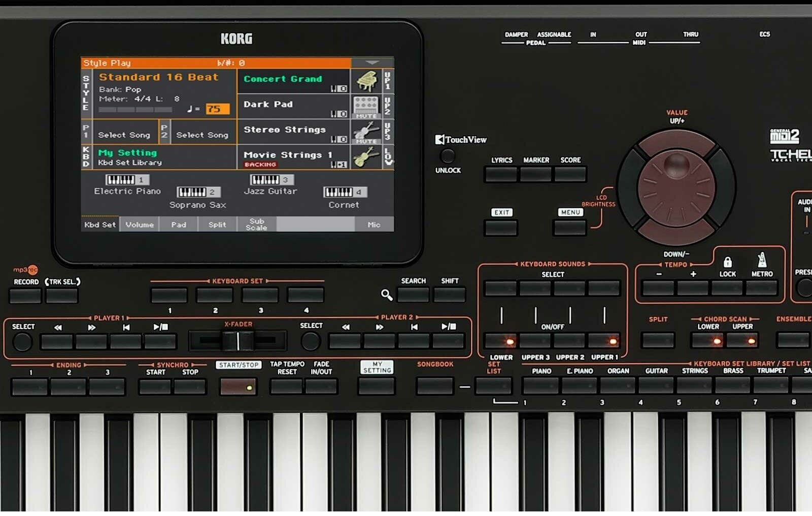Select Kbd Set 4 Cornet keyboard icon
This screenshot has height=516, width=812.
(x=345, y=192)
